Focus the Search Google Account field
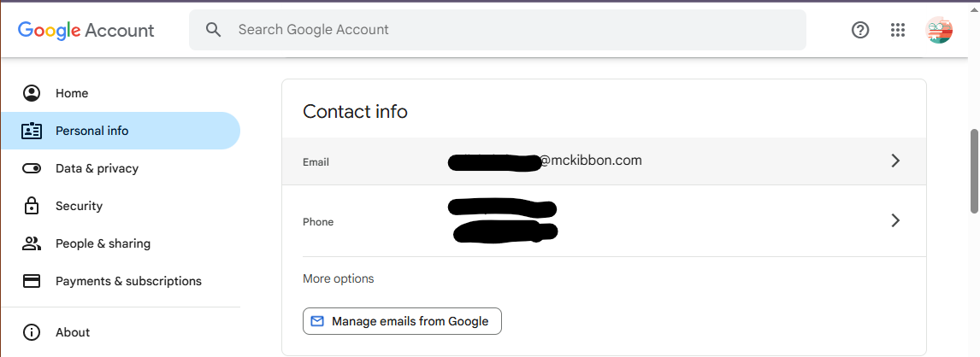980x357 pixels. 498,30
